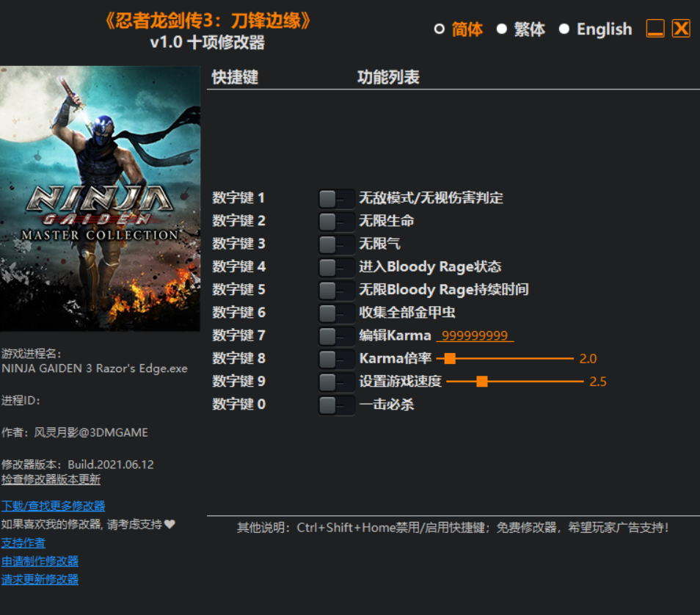
Task: Click the 数字键 6 hotkey label
Action: click(x=239, y=313)
